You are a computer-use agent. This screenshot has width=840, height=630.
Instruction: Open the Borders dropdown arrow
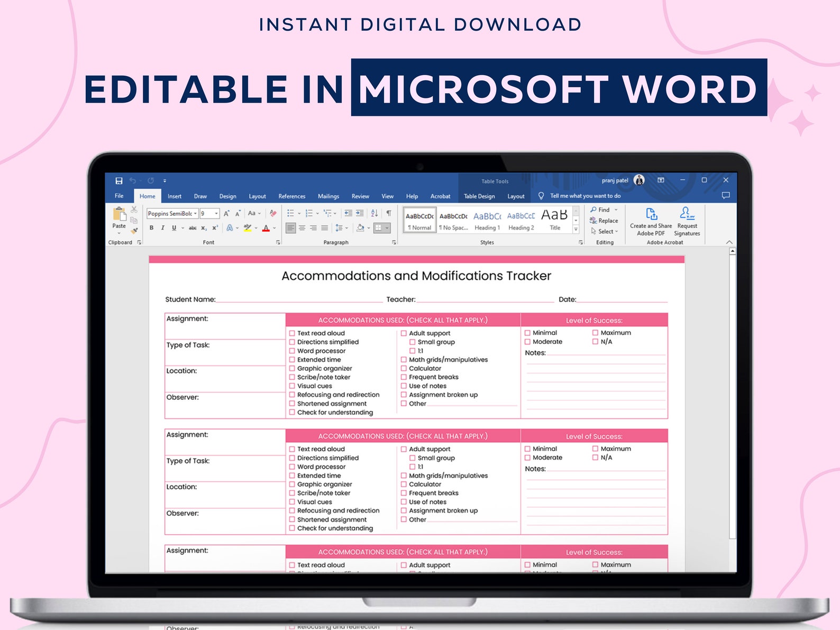pyautogui.click(x=387, y=228)
